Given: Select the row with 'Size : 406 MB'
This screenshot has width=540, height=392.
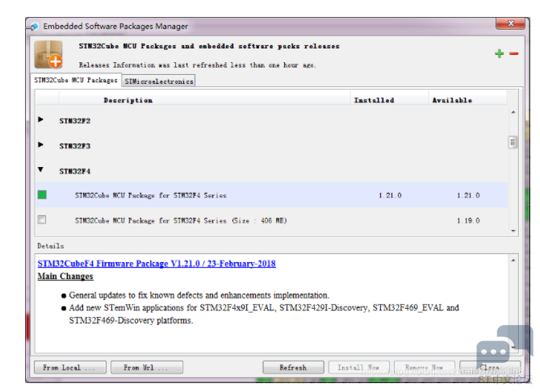Looking at the screenshot, I should click(x=271, y=220).
